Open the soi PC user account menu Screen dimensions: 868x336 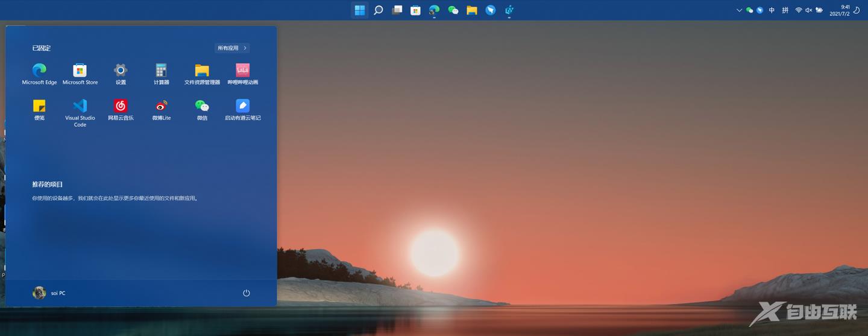[49, 293]
